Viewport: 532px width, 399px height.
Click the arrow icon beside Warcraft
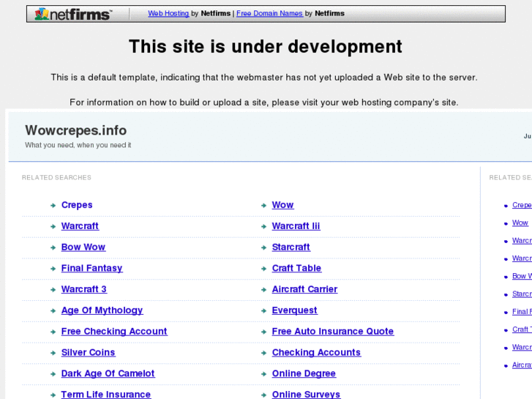coord(53,226)
